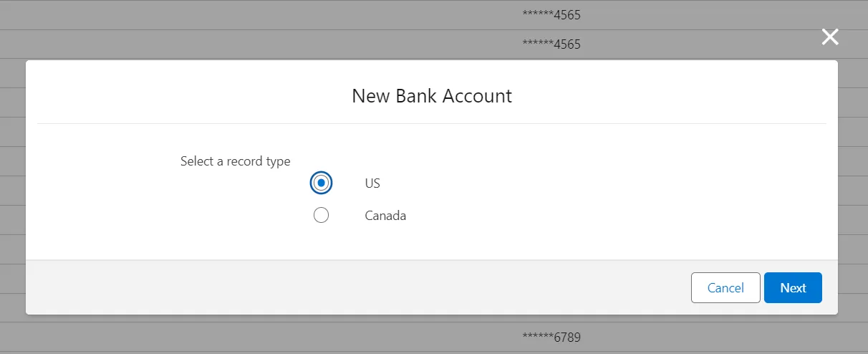Select the US record type radio button

tap(321, 183)
